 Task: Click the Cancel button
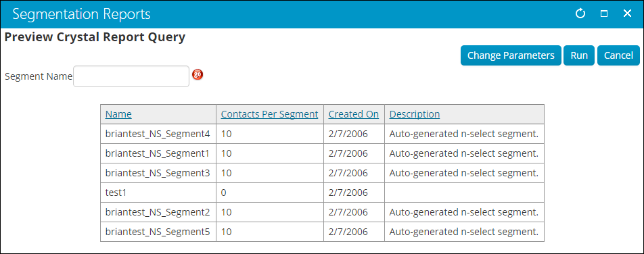tap(618, 55)
